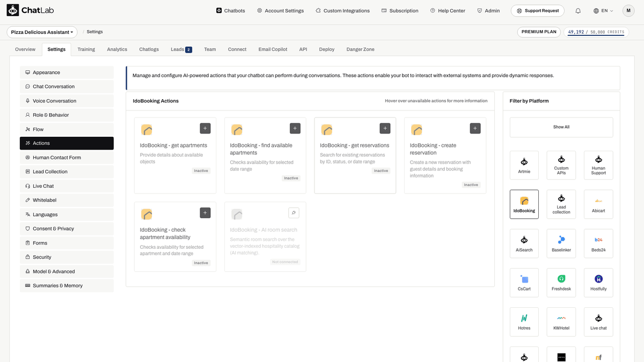The height and width of the screenshot is (362, 644).
Task: Open Voice Conversation settings in sidebar
Action: [x=67, y=101]
